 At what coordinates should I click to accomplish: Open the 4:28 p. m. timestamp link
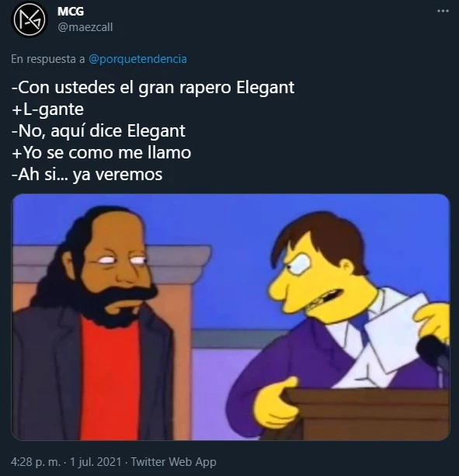tap(36, 462)
